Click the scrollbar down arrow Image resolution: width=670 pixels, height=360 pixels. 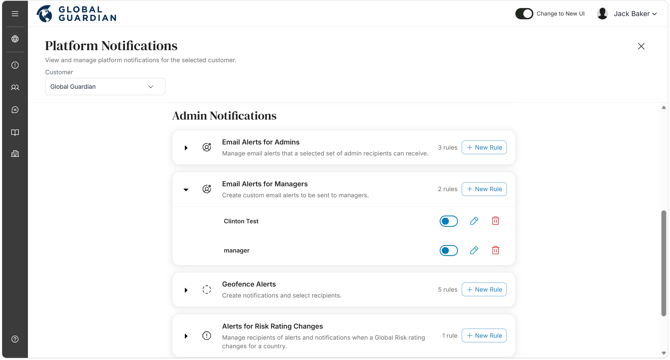pos(664,353)
